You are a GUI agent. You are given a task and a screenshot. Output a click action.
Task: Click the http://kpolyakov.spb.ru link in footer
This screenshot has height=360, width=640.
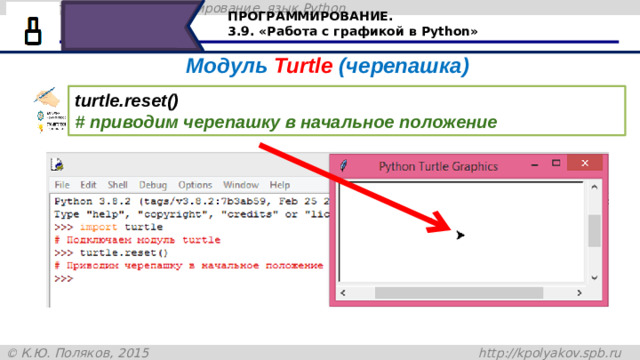pos(550,353)
